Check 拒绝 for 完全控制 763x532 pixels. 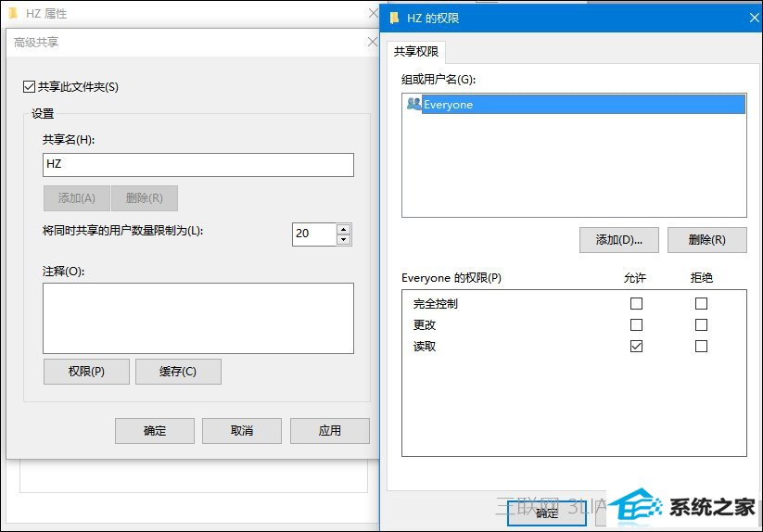pyautogui.click(x=701, y=303)
